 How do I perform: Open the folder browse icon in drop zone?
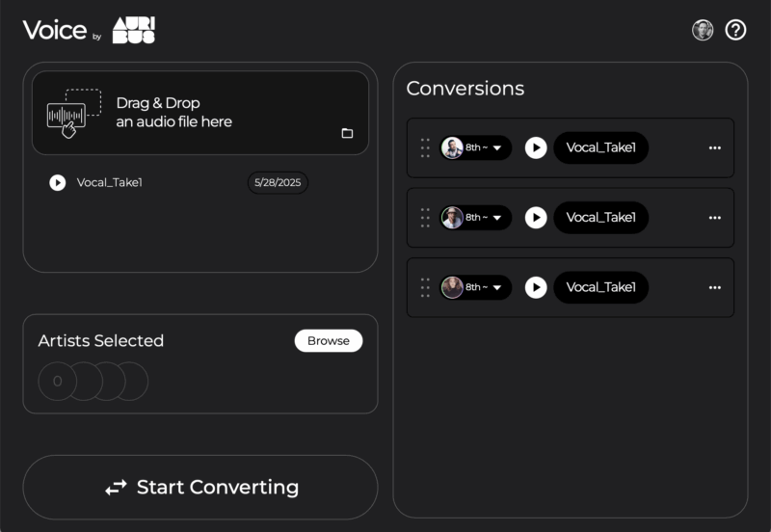(x=347, y=133)
